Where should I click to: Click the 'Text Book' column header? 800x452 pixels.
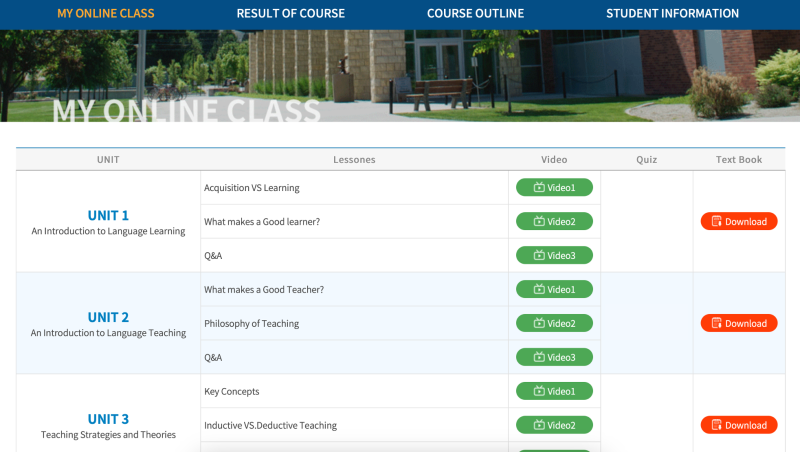tap(739, 160)
